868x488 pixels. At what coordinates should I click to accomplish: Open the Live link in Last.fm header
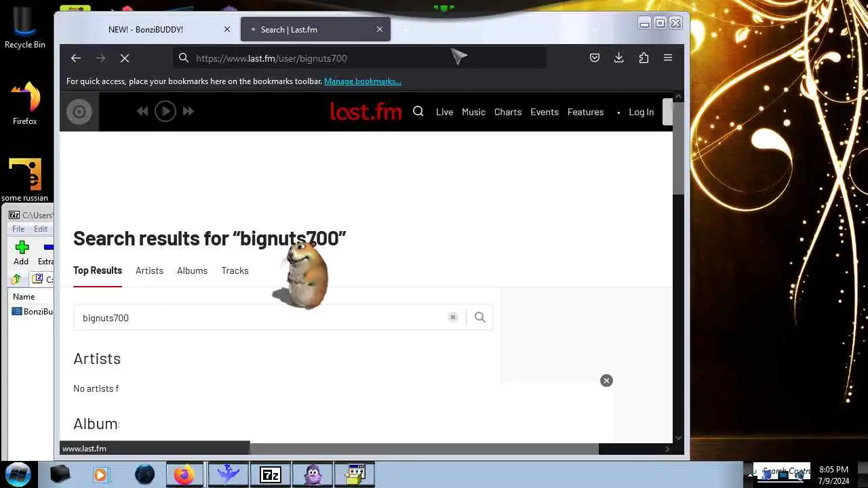click(444, 112)
